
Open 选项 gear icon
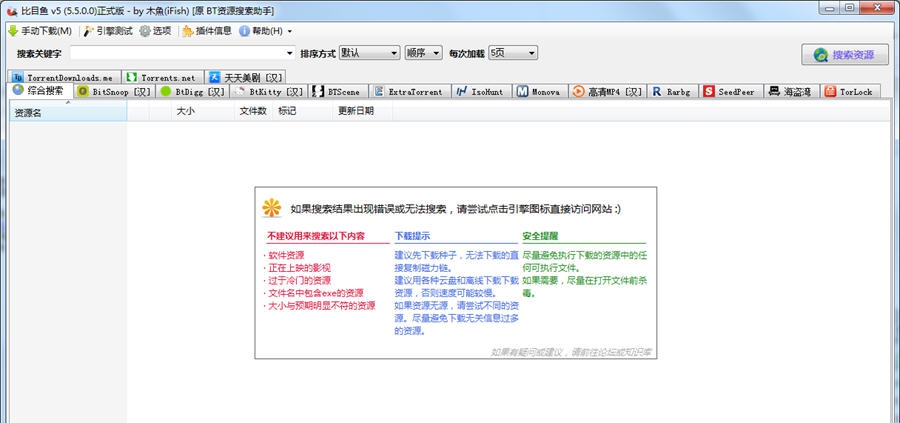(x=145, y=31)
